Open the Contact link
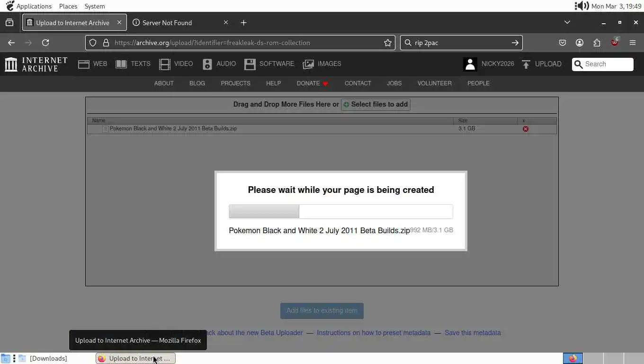The image size is (644, 364). coord(358,83)
